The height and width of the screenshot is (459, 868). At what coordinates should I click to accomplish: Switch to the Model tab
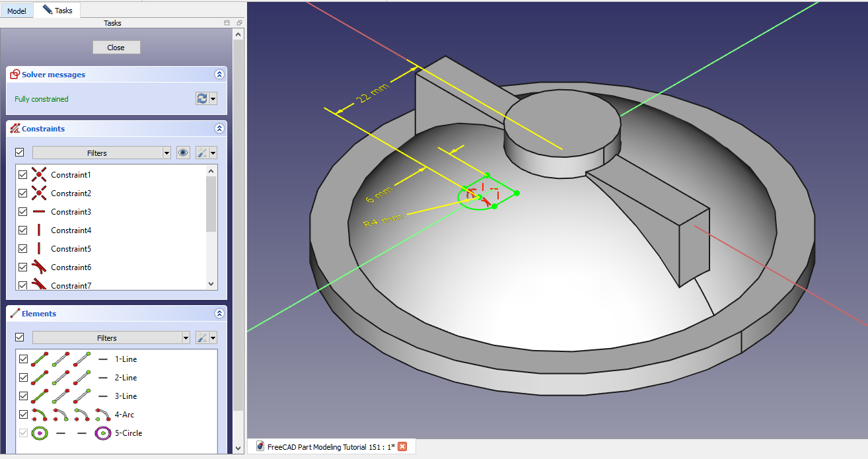(17, 11)
